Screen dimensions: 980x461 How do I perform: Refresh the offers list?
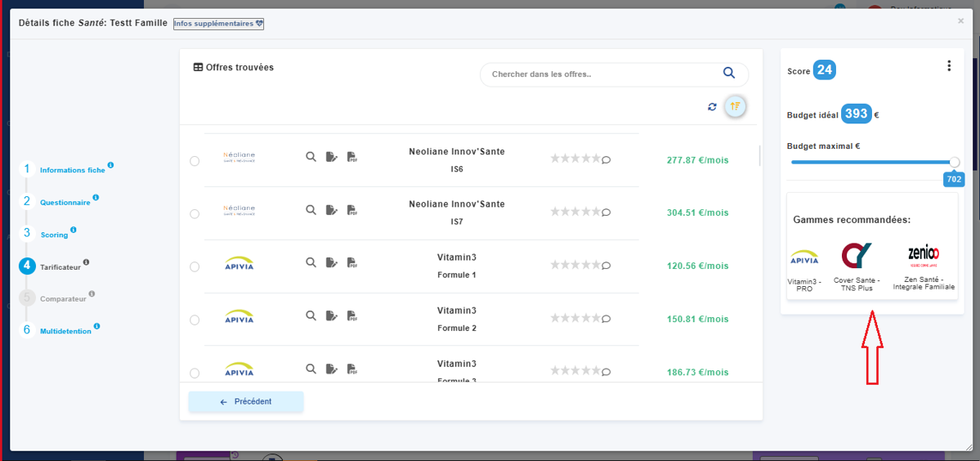click(x=712, y=107)
